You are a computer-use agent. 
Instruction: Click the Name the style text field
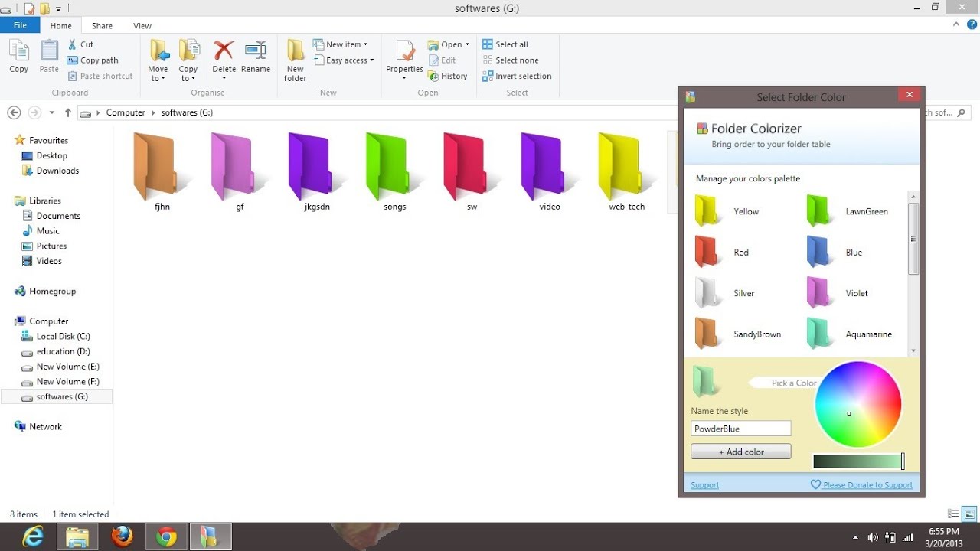[x=741, y=429]
